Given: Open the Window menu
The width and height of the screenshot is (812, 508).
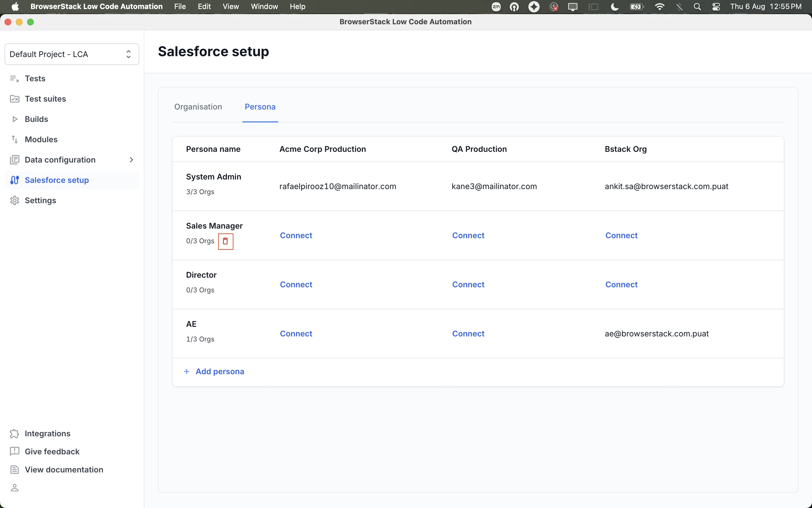Looking at the screenshot, I should point(264,7).
